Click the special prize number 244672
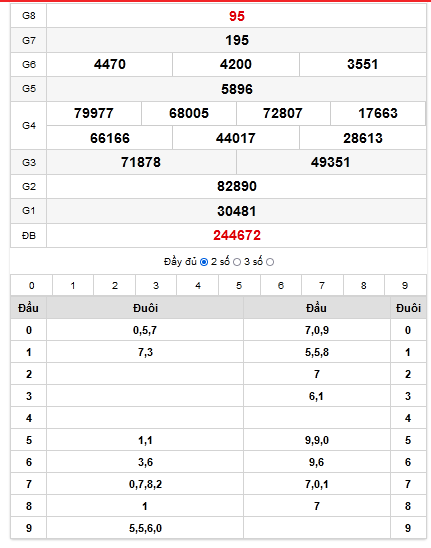Screen dimensions: 431x548 (x=237, y=235)
